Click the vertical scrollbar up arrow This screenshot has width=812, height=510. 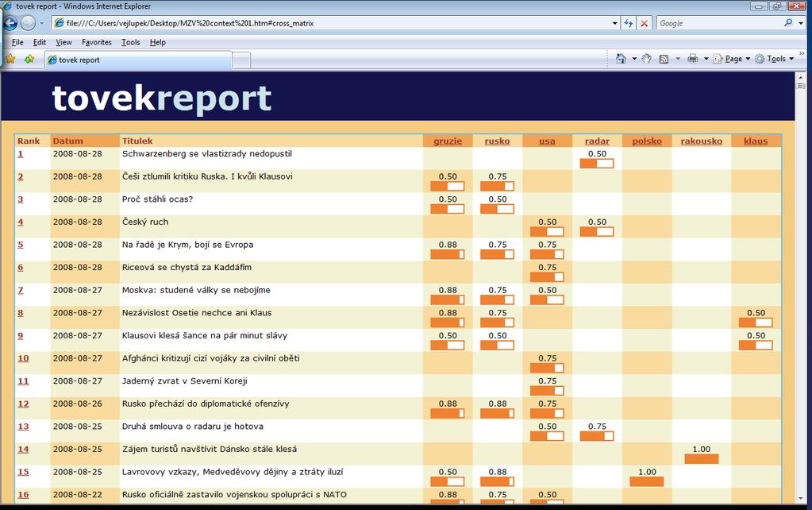(801, 77)
